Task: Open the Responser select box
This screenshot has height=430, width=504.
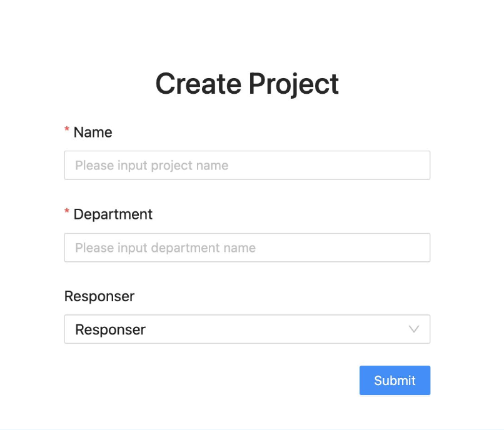Action: pos(247,329)
